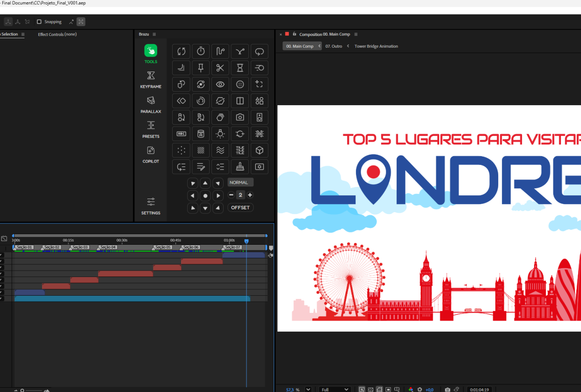Switch to the Effect Controls tab

(57, 34)
